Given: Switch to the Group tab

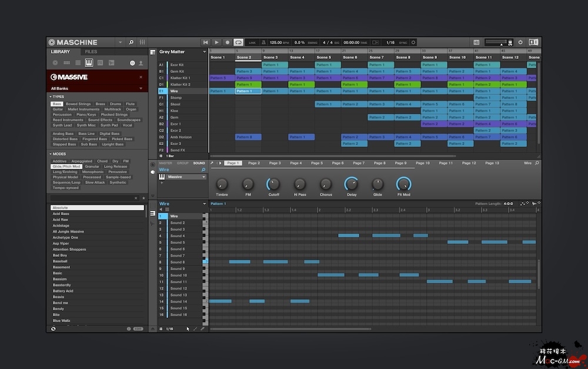Looking at the screenshot, I should click(183, 163).
